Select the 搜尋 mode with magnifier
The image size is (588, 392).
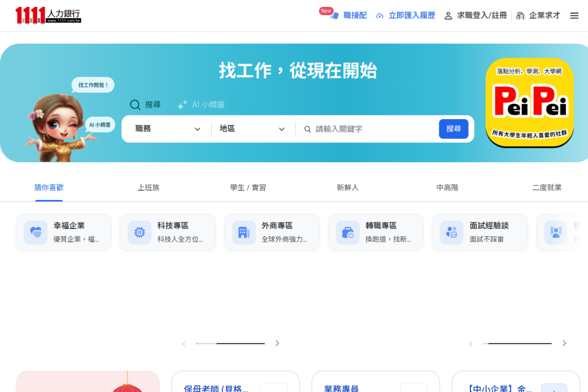[x=145, y=105]
